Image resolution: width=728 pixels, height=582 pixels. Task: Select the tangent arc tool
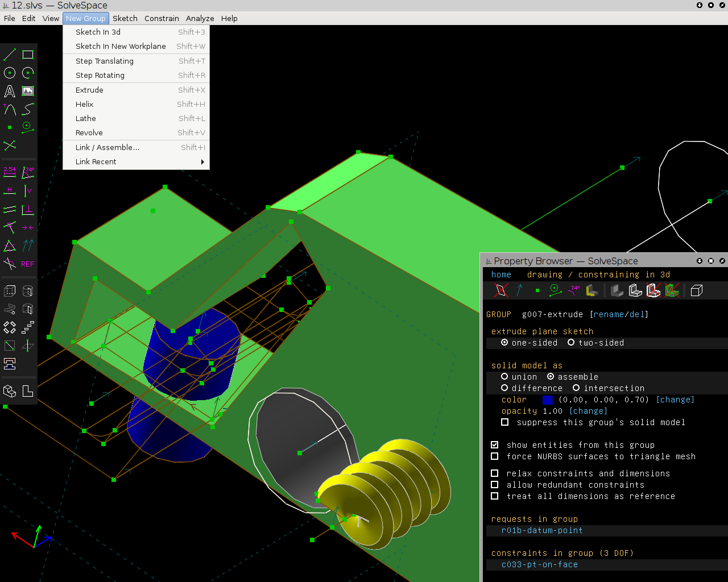pyautogui.click(x=10, y=109)
